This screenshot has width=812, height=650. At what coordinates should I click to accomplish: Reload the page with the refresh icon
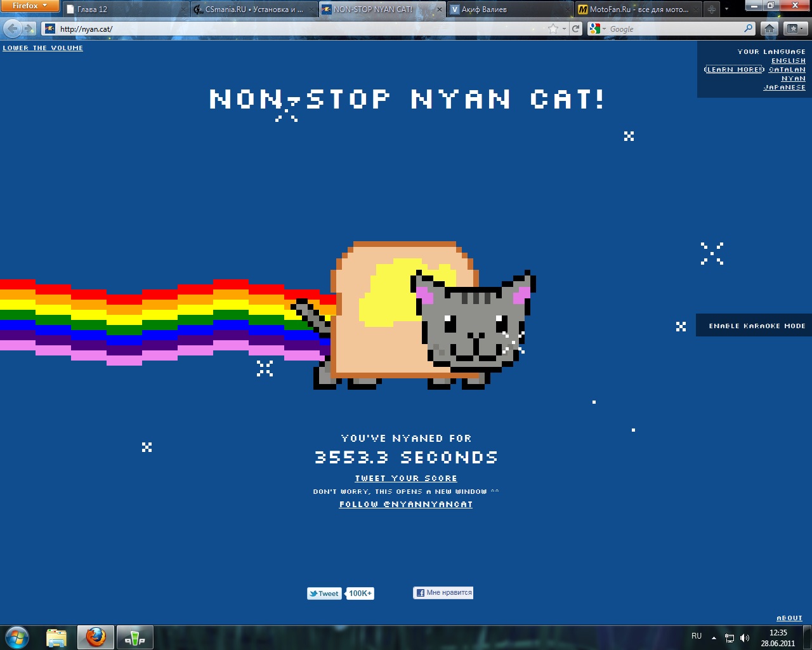(575, 29)
